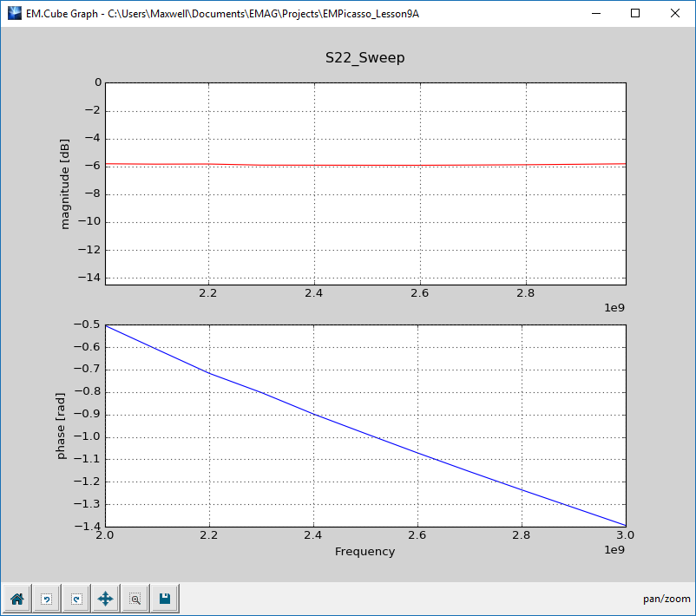696x616 pixels.
Task: Click the -0.5 tick on the phase axis
Action: (88, 324)
